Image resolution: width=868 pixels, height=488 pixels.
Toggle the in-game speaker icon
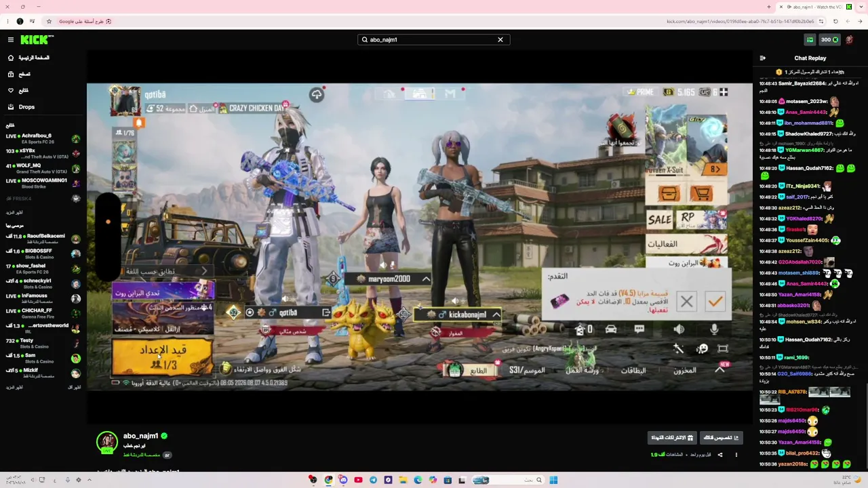coord(679,329)
